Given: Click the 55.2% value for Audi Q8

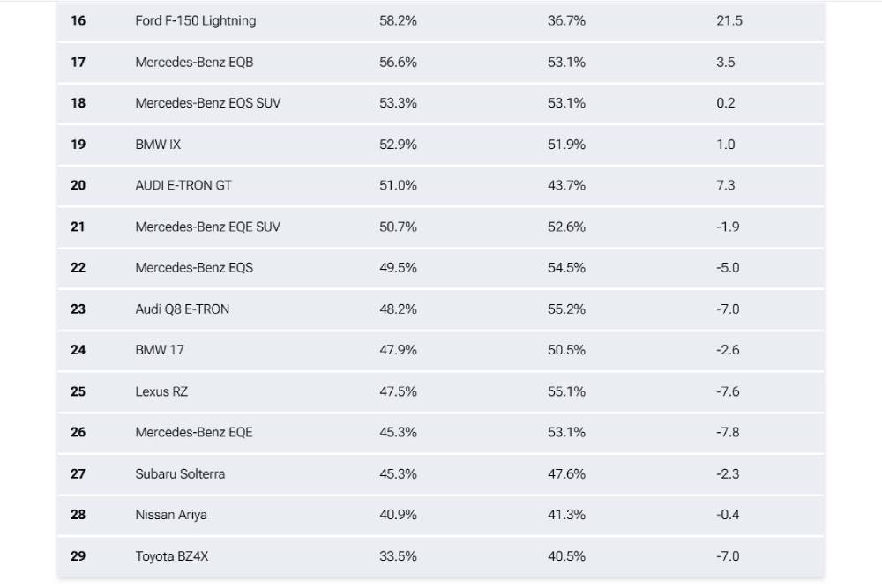Looking at the screenshot, I should click(566, 309).
